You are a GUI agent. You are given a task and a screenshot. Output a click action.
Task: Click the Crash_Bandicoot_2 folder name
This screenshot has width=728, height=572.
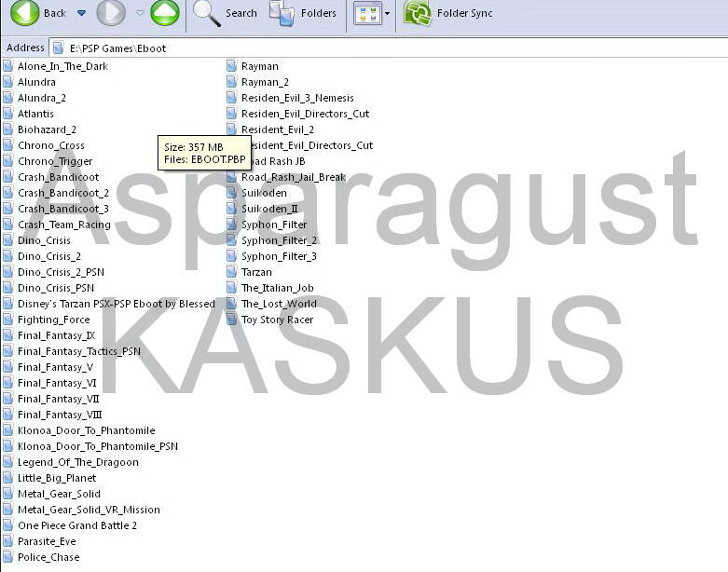(x=63, y=193)
